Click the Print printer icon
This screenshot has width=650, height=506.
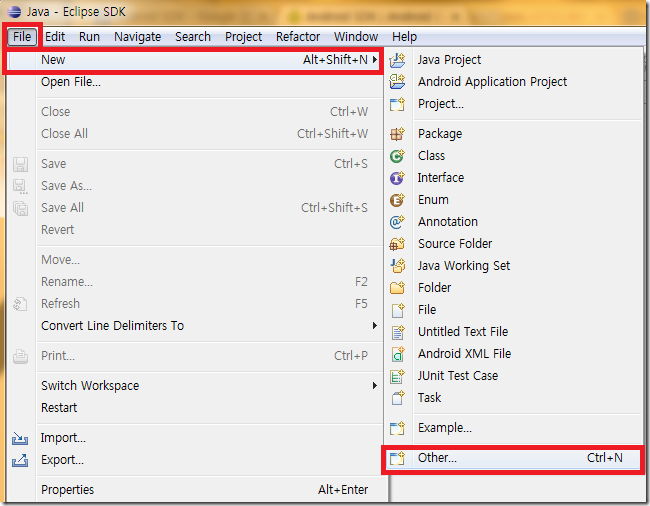(20, 356)
